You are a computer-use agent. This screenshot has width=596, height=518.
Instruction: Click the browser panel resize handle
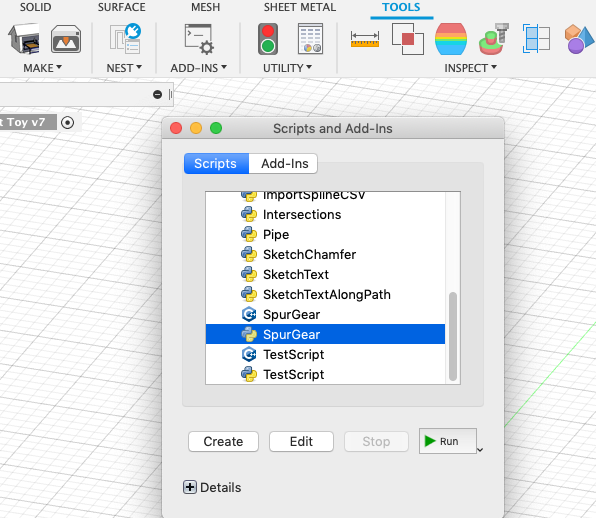tap(170, 94)
